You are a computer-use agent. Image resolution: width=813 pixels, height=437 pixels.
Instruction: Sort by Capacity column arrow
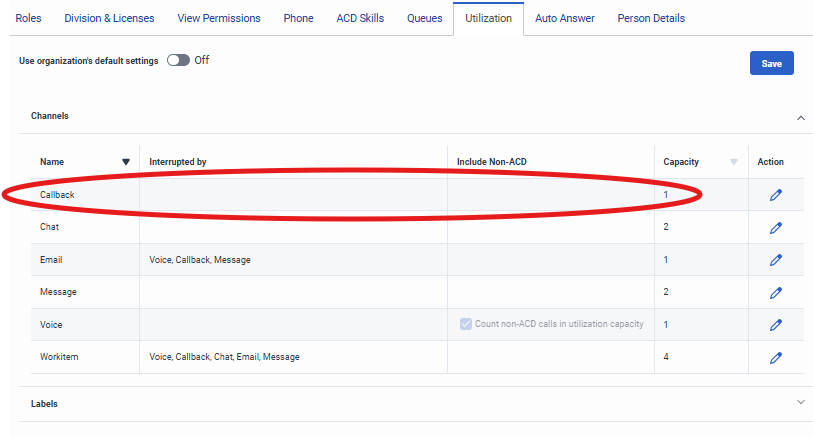click(x=734, y=162)
